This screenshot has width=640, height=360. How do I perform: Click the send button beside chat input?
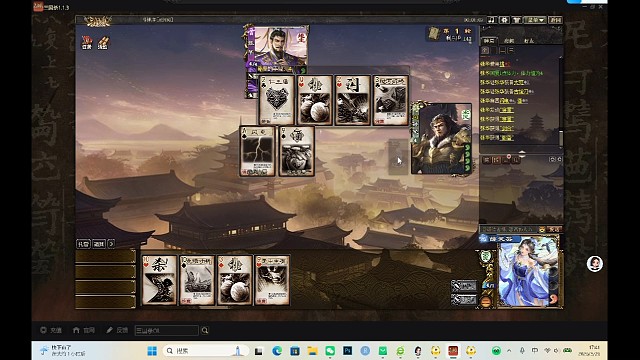555,229
